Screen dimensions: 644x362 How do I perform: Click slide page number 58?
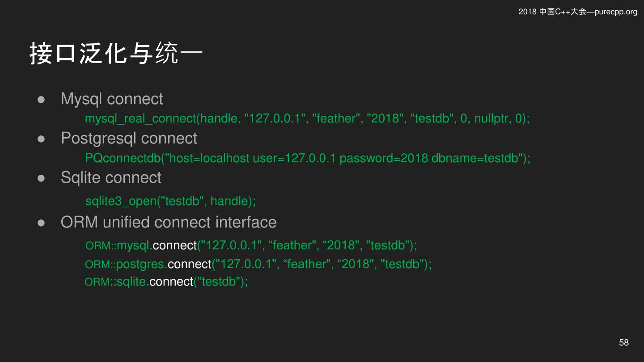(624, 342)
